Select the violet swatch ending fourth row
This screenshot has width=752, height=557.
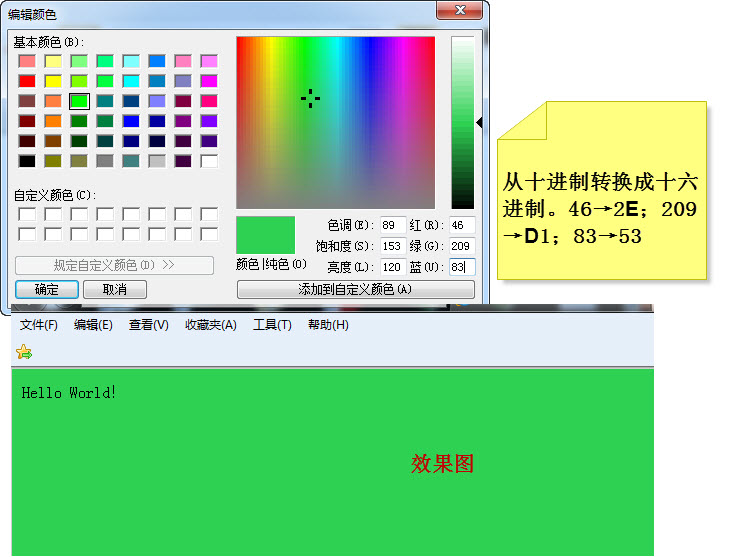pos(209,121)
